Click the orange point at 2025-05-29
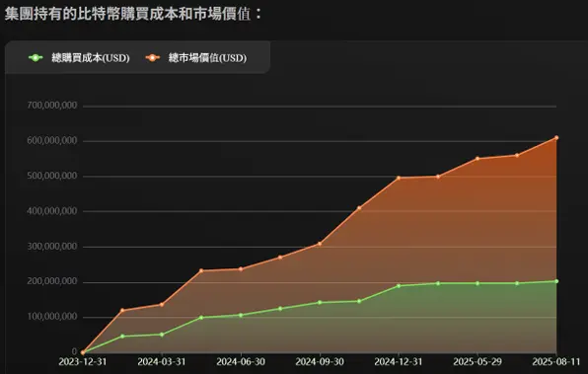Viewport: 588px width, 374px height. point(478,158)
